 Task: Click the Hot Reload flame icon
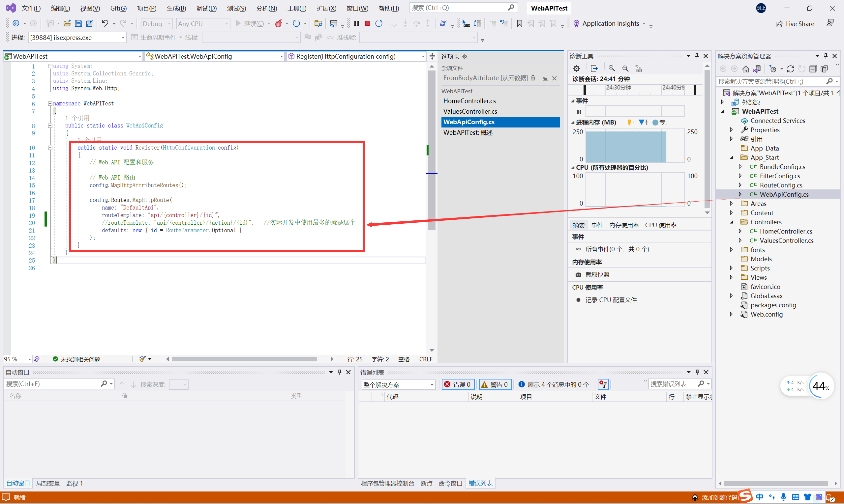click(x=278, y=23)
